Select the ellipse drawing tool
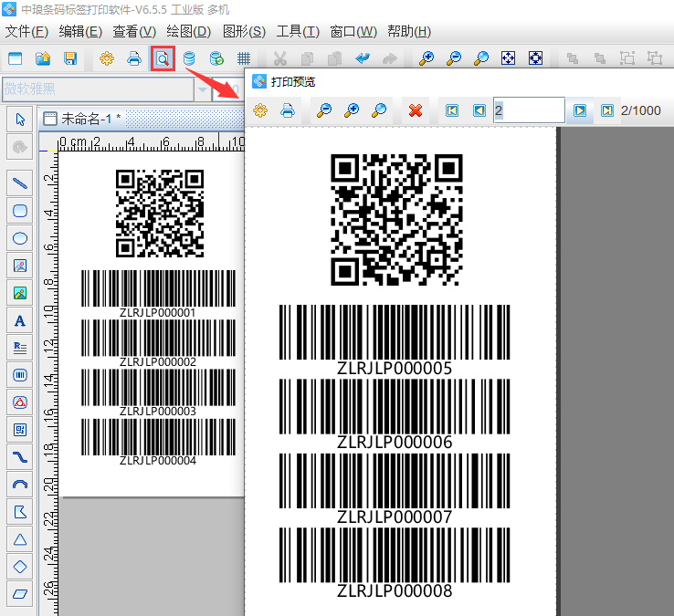 point(20,238)
